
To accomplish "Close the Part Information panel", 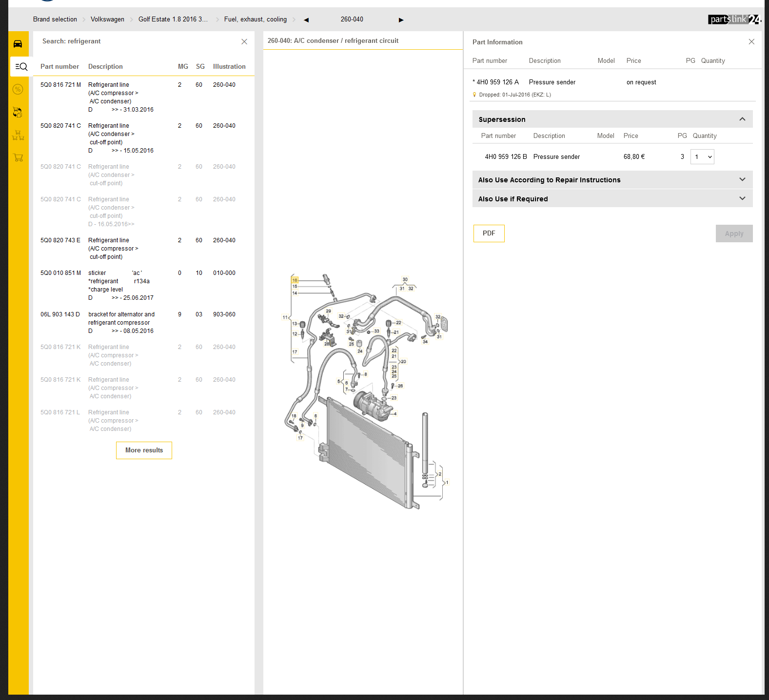I will point(751,42).
